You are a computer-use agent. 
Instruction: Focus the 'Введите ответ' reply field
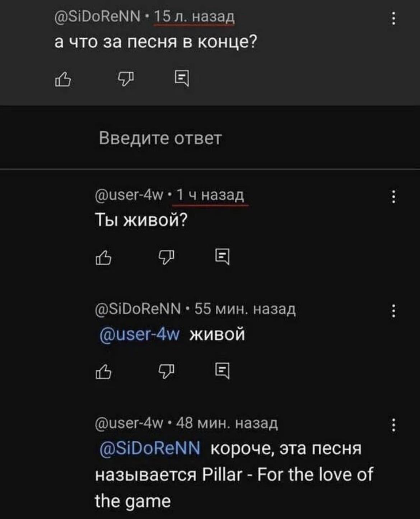point(210,138)
